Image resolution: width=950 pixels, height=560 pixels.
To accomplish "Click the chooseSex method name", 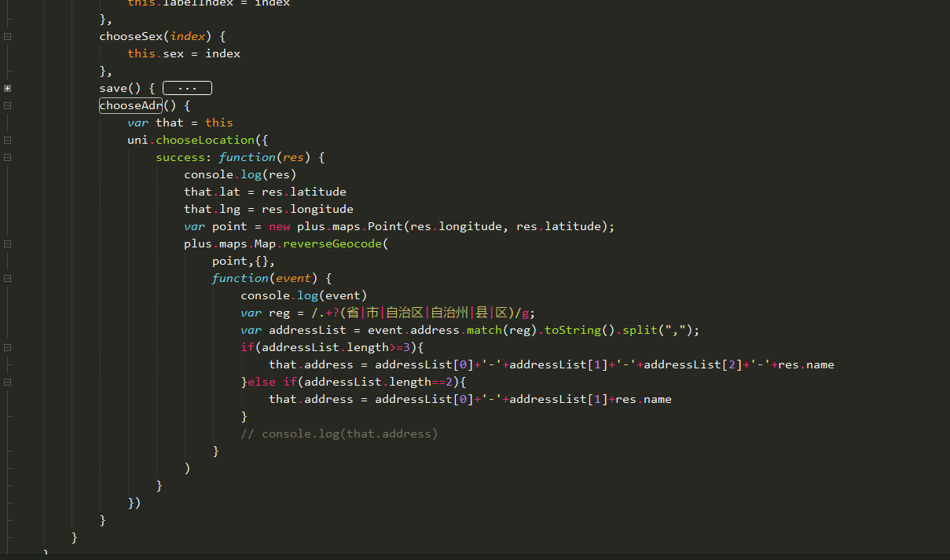I will pyautogui.click(x=130, y=36).
